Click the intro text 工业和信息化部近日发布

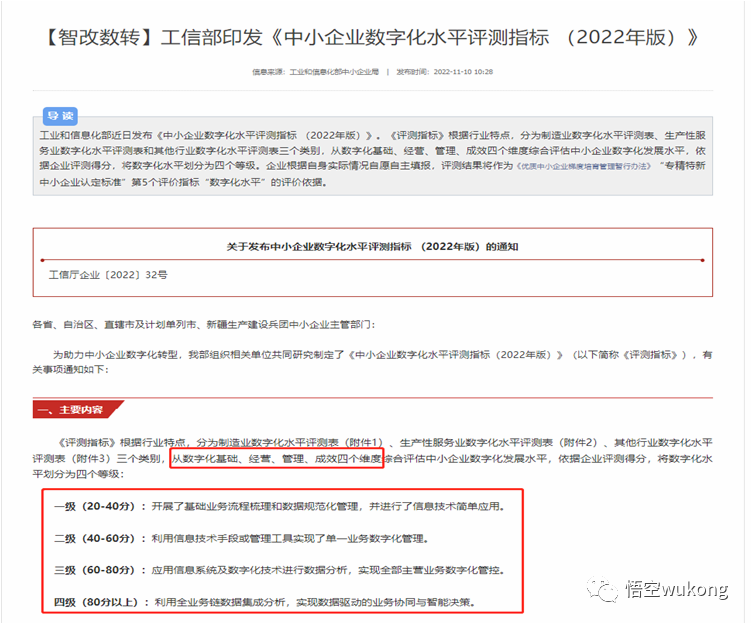click(372, 158)
